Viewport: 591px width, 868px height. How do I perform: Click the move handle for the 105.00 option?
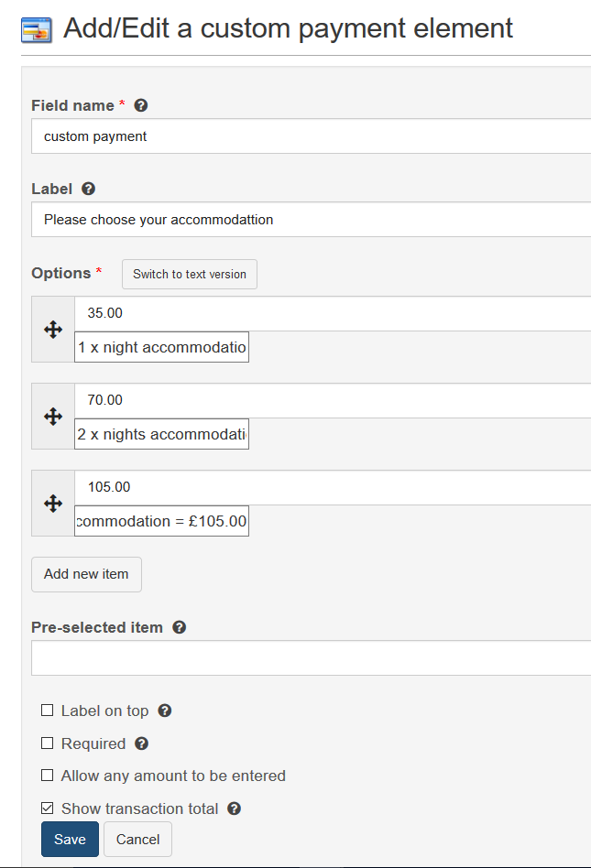(x=53, y=504)
